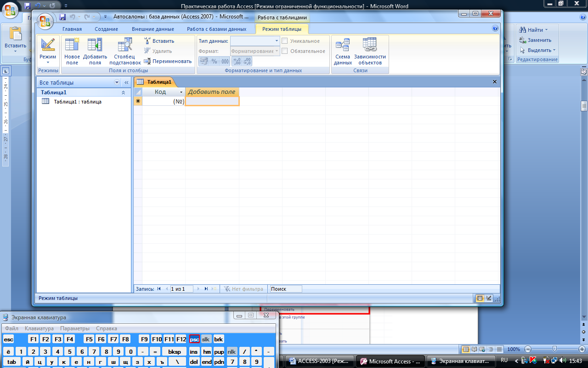The width and height of the screenshot is (588, 368).
Task: Go to next record arrow
Action: (198, 289)
